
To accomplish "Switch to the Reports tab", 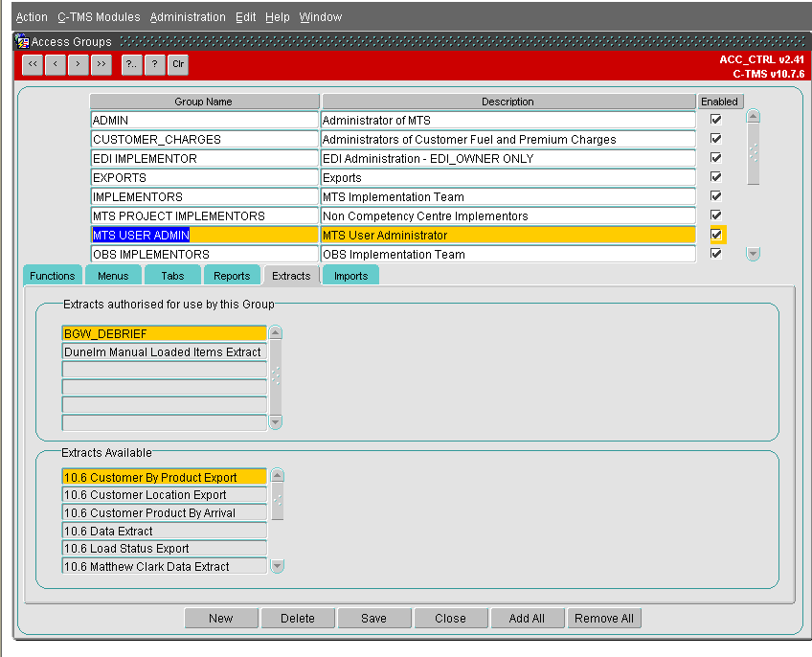I will tap(232, 276).
